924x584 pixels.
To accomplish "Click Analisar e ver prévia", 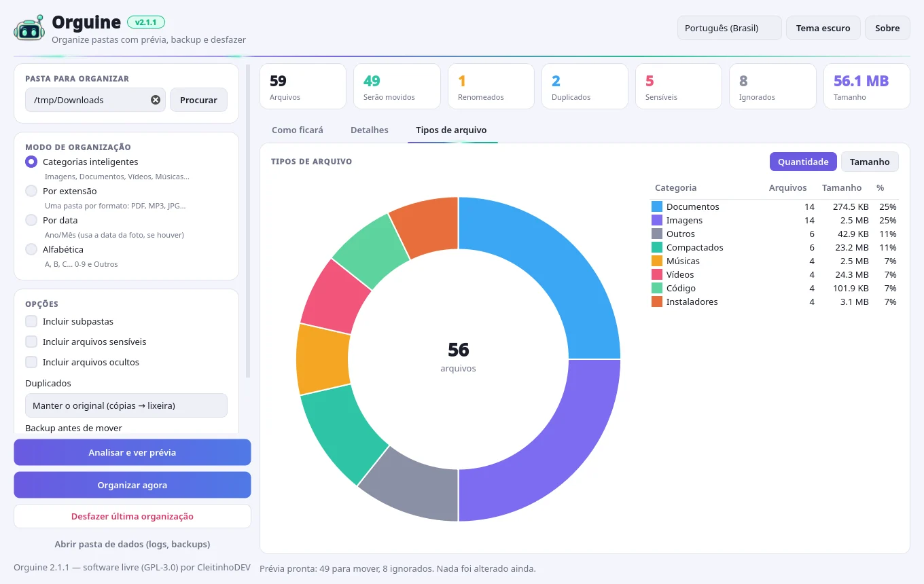I will 132,452.
